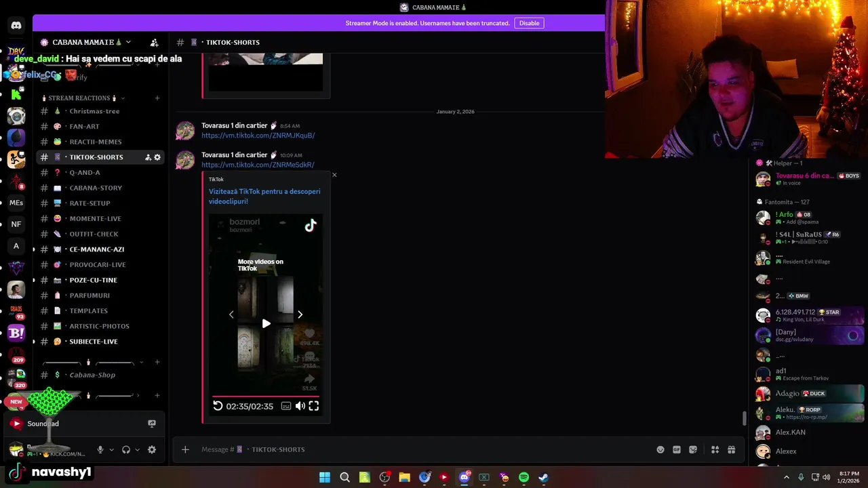Open TikTok logo in embedded video

pyautogui.click(x=311, y=226)
